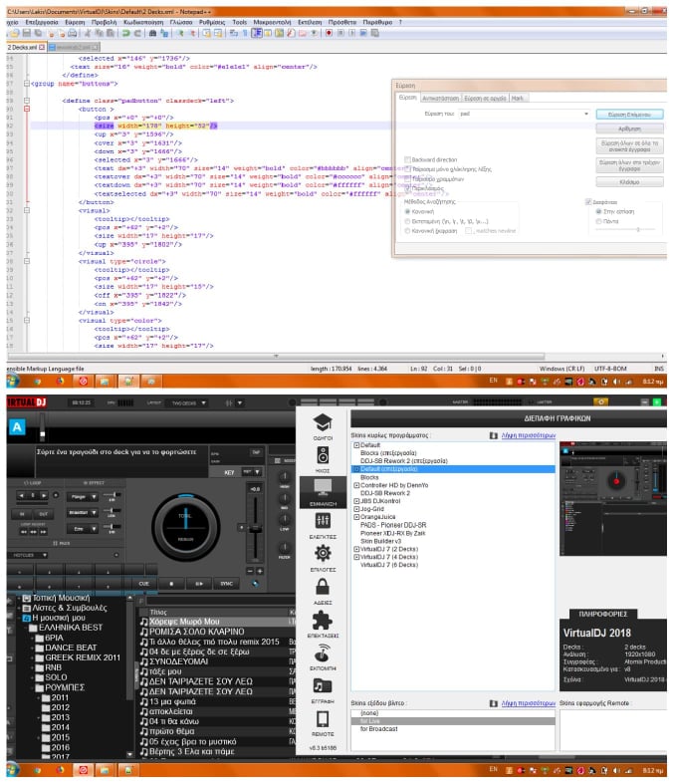Close the 2 Decks.xml tab with its X
674x784 pixels.
(42, 47)
